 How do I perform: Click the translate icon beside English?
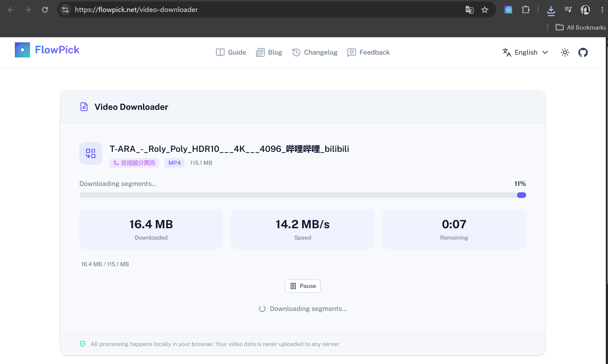[507, 52]
